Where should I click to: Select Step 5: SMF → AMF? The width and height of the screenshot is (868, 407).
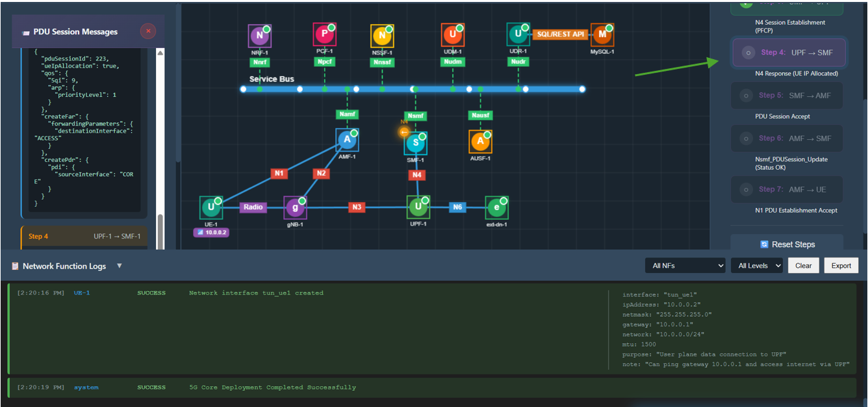coord(787,96)
